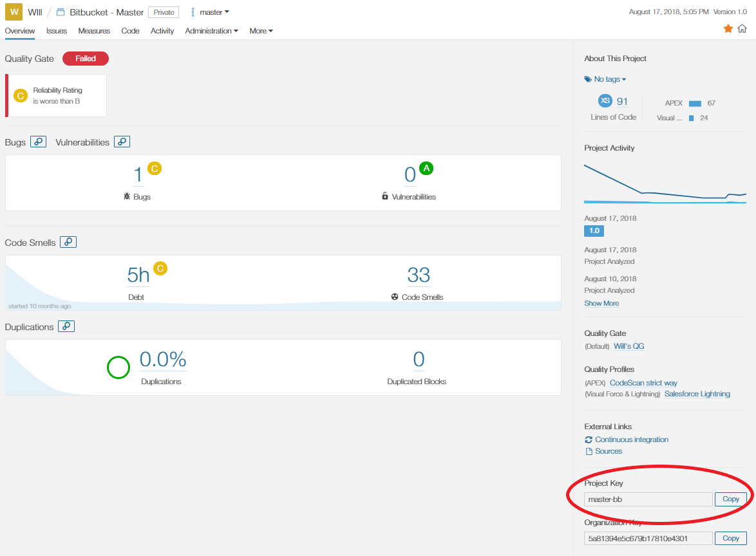Screen dimensions: 756x556
Task: Click the green A vulnerabilities rating badge
Action: point(426,168)
